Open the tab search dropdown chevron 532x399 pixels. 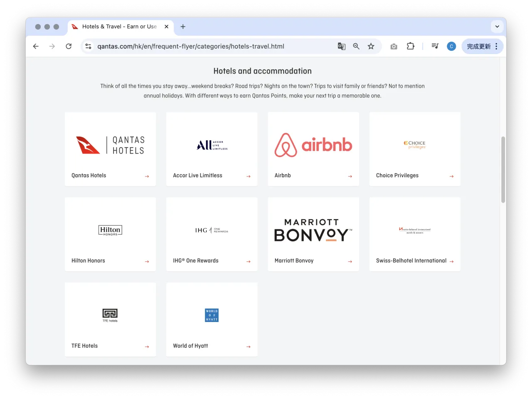[x=497, y=27]
